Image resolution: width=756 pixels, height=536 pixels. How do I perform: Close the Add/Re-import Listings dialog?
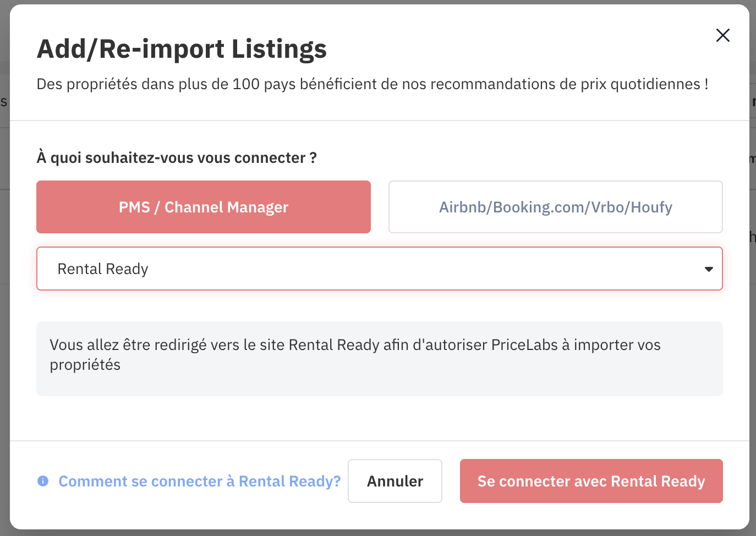coord(722,35)
